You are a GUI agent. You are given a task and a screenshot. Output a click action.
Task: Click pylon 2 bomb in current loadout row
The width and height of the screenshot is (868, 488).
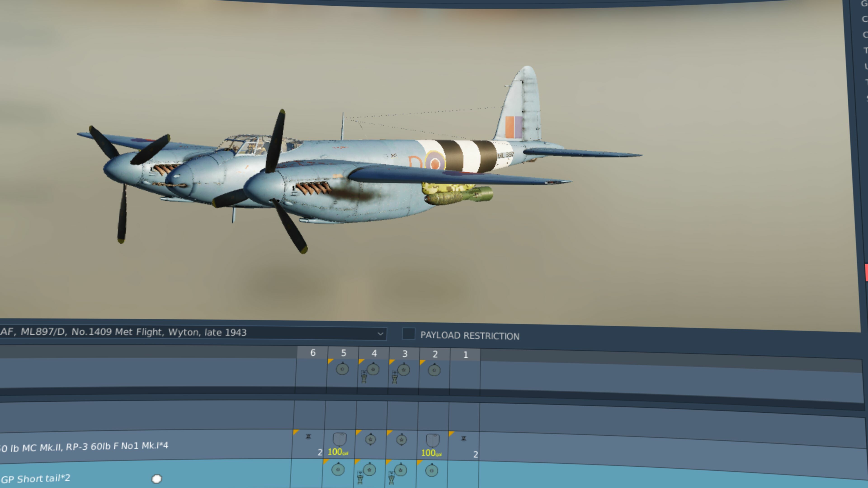[x=434, y=371]
